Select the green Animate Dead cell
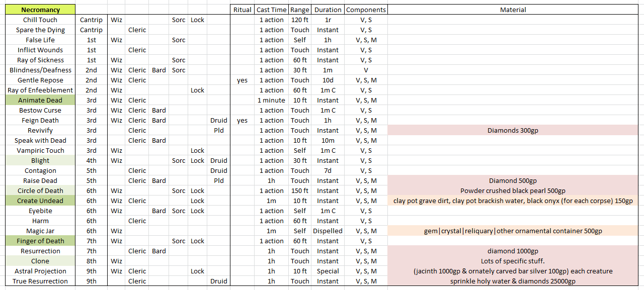 pyautogui.click(x=40, y=100)
